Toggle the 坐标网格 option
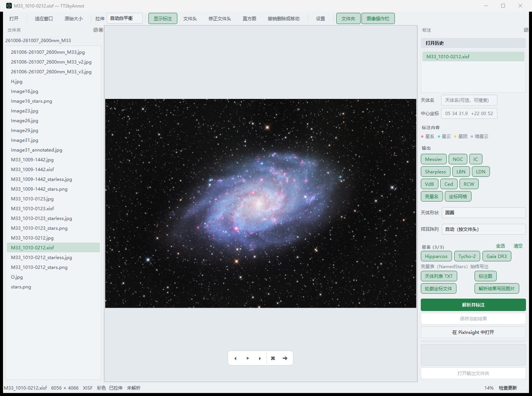Viewport: 532px width, 396px height. point(458,197)
